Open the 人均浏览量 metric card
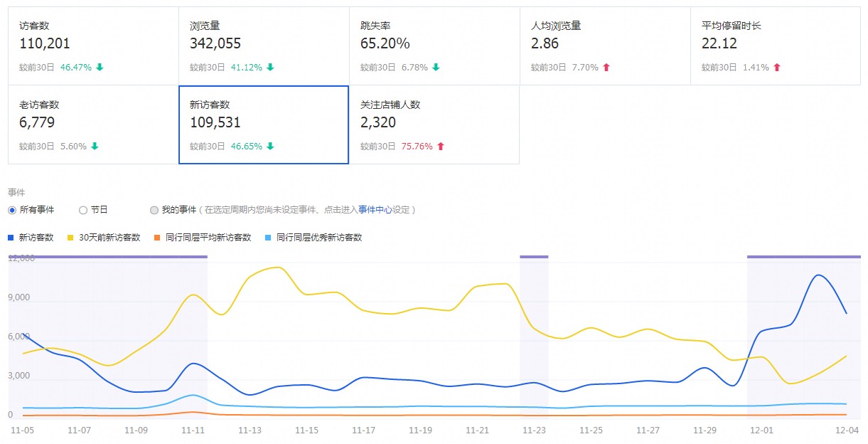The image size is (868, 444). point(605,46)
